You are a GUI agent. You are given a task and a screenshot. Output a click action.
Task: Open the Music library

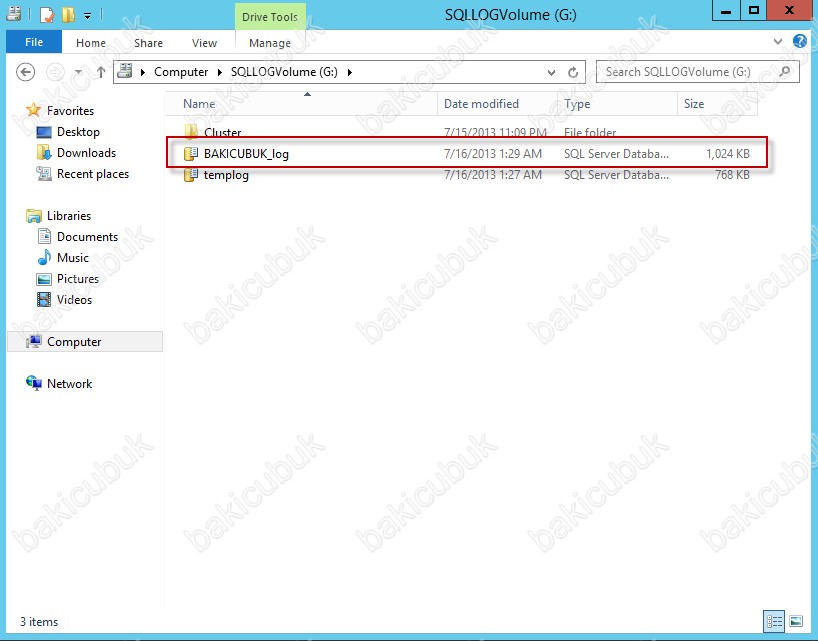73,258
